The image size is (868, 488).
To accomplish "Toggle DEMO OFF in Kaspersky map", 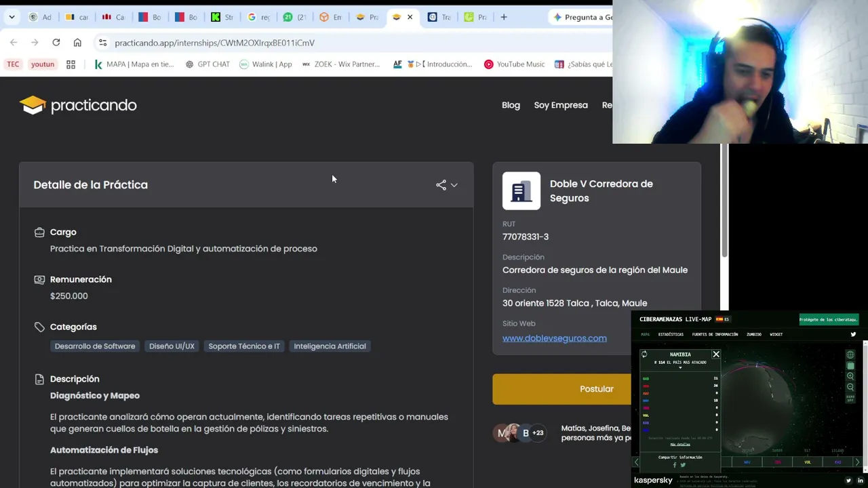I will tap(850, 399).
